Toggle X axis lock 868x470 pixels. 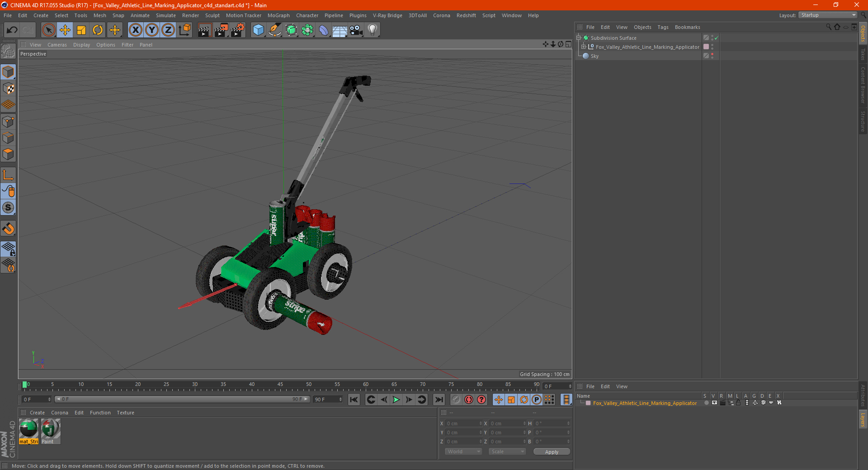135,30
